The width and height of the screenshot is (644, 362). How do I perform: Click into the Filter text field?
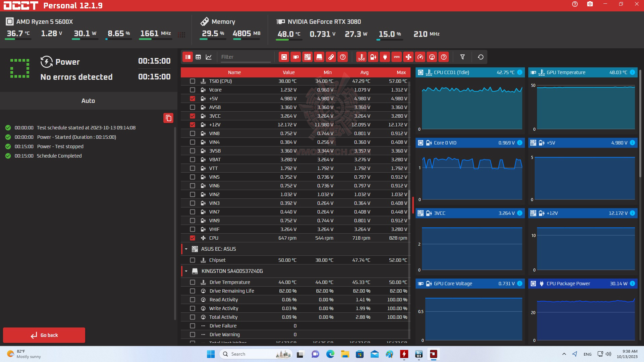[245, 57]
